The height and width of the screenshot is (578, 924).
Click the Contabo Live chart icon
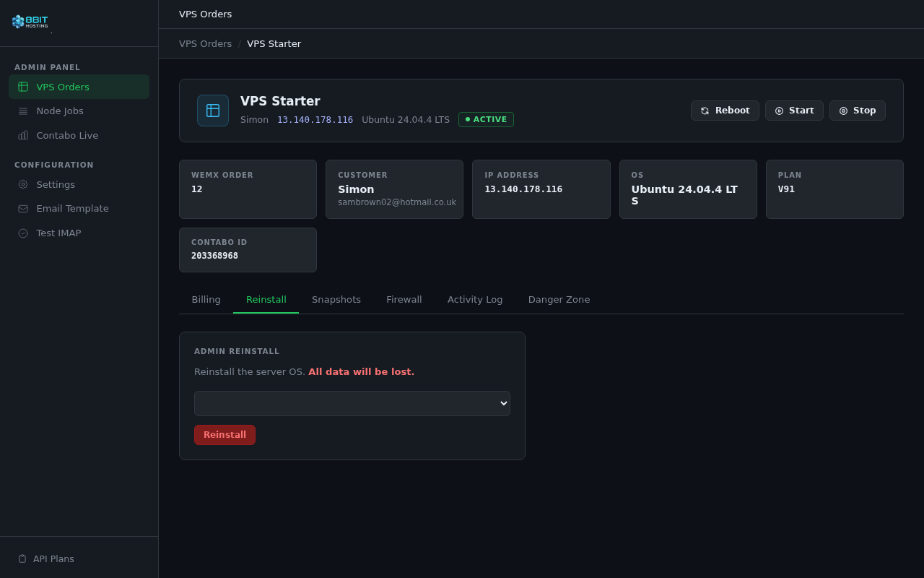tap(23, 135)
